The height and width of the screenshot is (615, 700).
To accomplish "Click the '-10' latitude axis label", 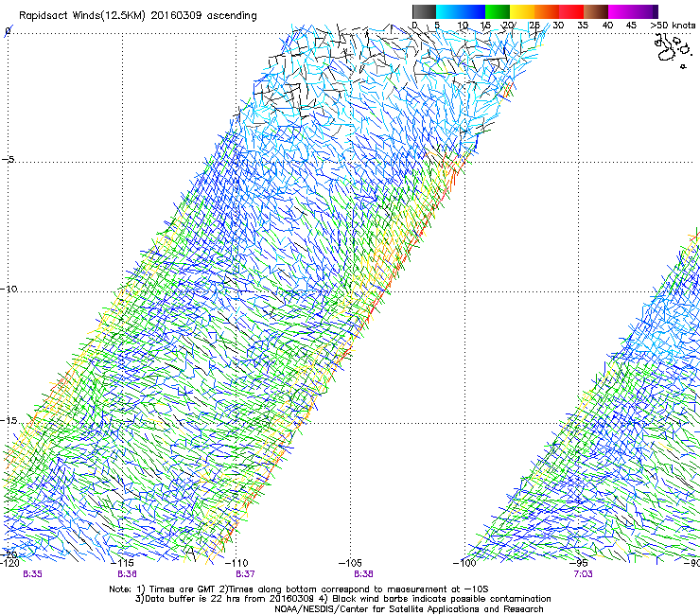I will click(9, 289).
